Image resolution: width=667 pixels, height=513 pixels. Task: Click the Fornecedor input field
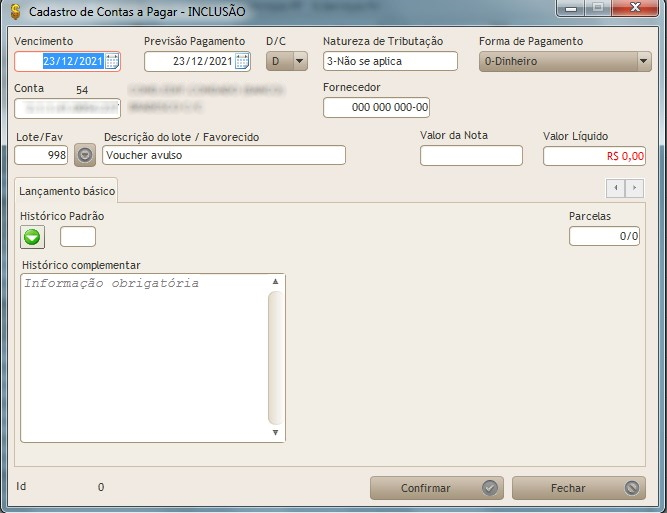click(x=376, y=107)
